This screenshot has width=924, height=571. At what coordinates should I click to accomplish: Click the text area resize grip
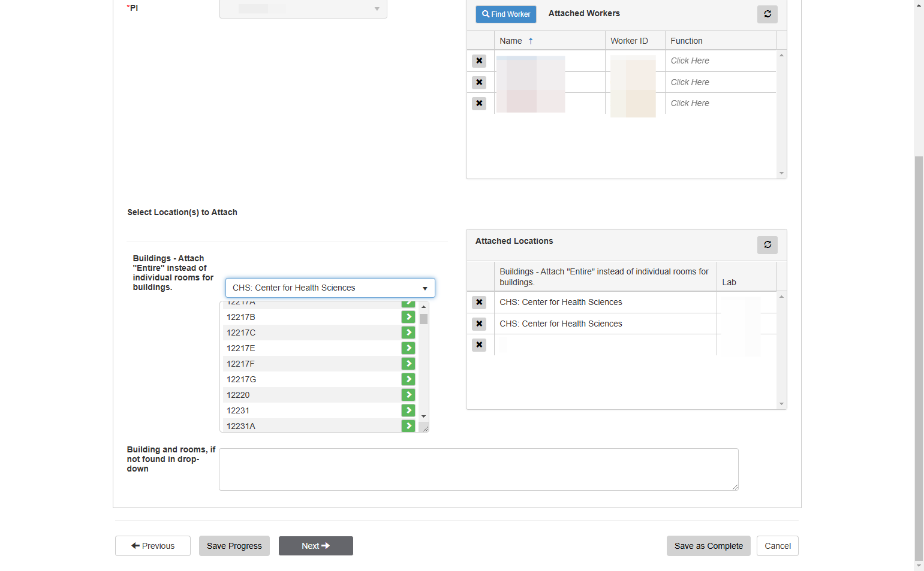coord(735,487)
